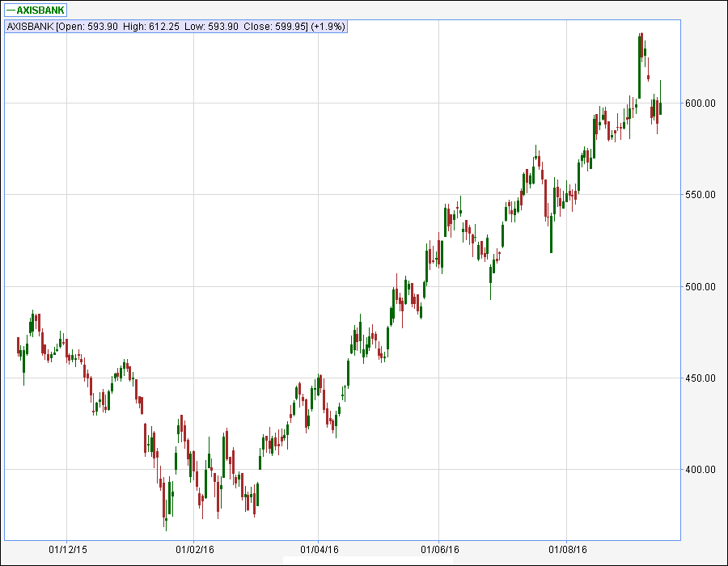Viewport: 728px width, 566px height.
Task: Click the 01/12/15 date axis label
Action: (x=67, y=549)
